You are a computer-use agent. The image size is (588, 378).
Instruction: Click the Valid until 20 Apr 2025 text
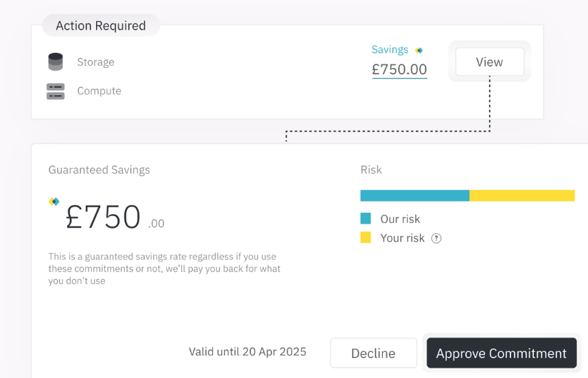click(x=248, y=352)
